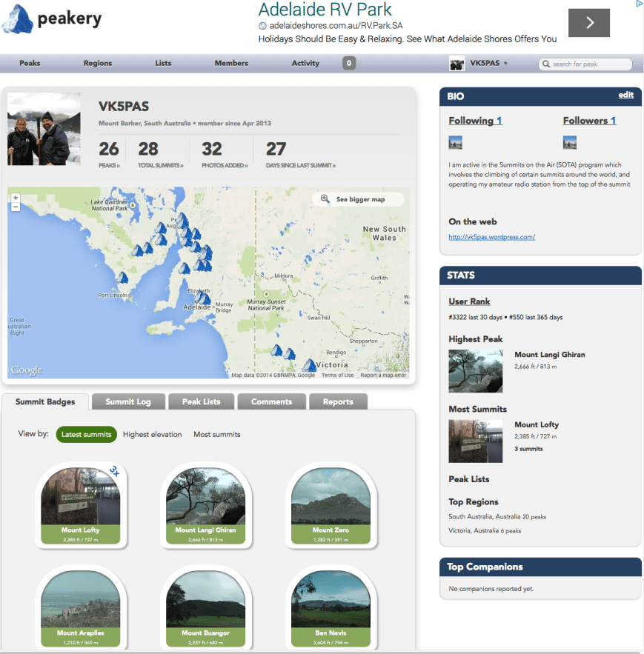Click the Mount Langi Ghiran thumbnail under Highest Peak
Image resolution: width=644 pixels, height=654 pixels.
click(x=475, y=370)
